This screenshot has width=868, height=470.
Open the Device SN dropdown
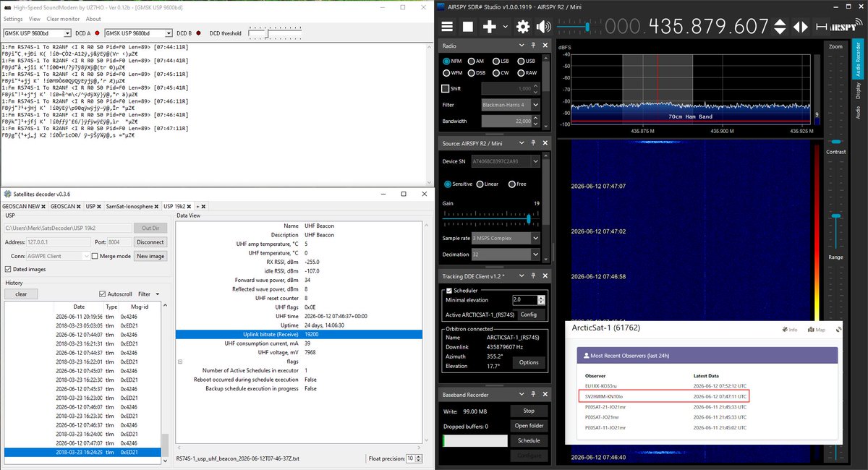point(505,161)
